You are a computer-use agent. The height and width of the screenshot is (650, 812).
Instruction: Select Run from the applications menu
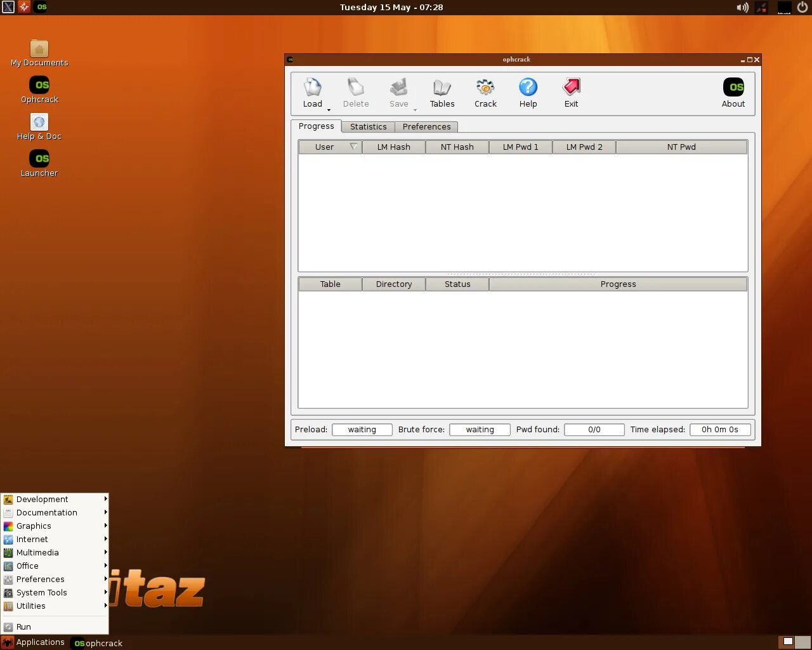tap(55, 627)
